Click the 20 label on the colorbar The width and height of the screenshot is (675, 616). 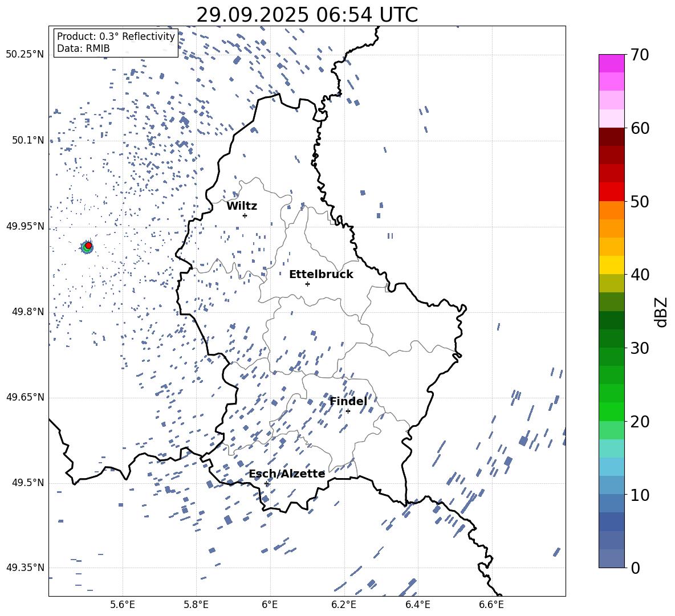click(x=640, y=421)
